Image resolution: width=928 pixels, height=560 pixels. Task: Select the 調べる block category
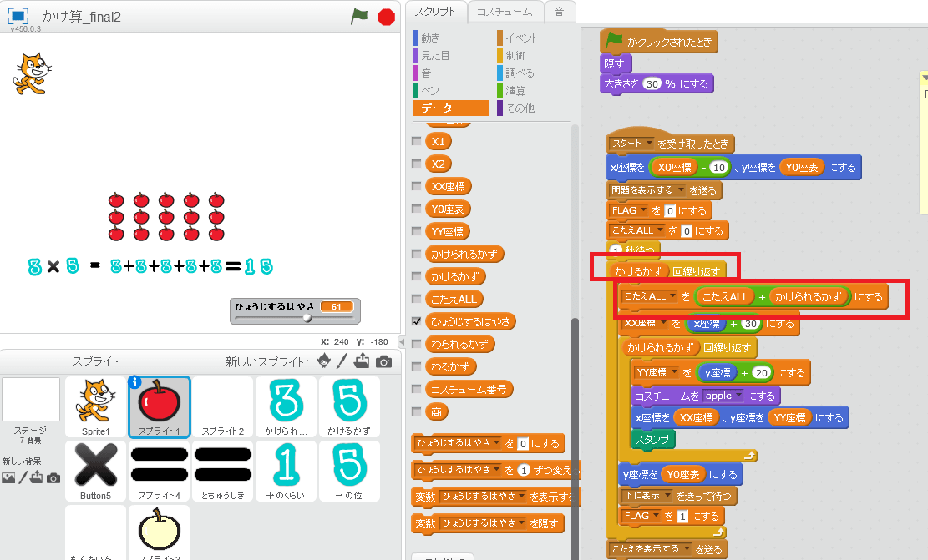pyautogui.click(x=520, y=73)
